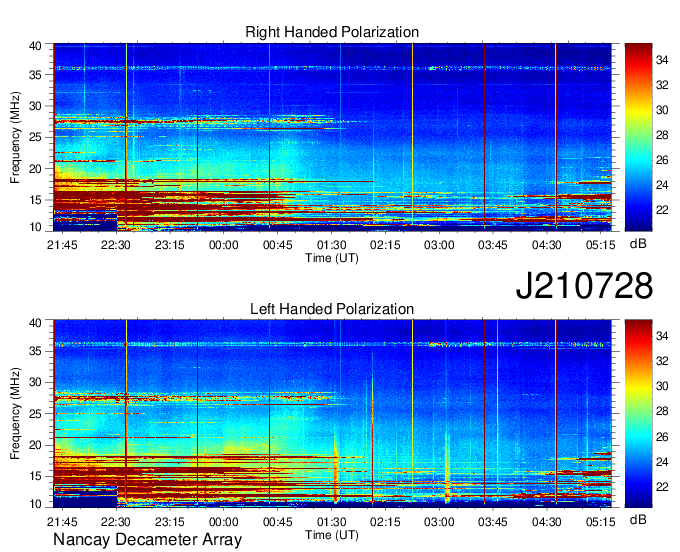Viewport: 680px width, 552px height.
Task: Click the "32" value on Left Handed colorbar
Action: tap(662, 361)
